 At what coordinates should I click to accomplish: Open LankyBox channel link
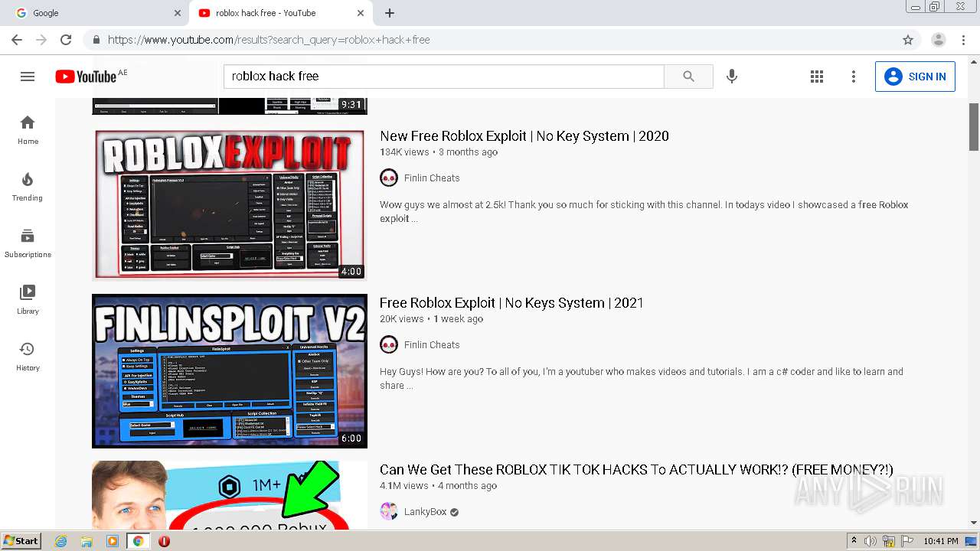tap(425, 511)
